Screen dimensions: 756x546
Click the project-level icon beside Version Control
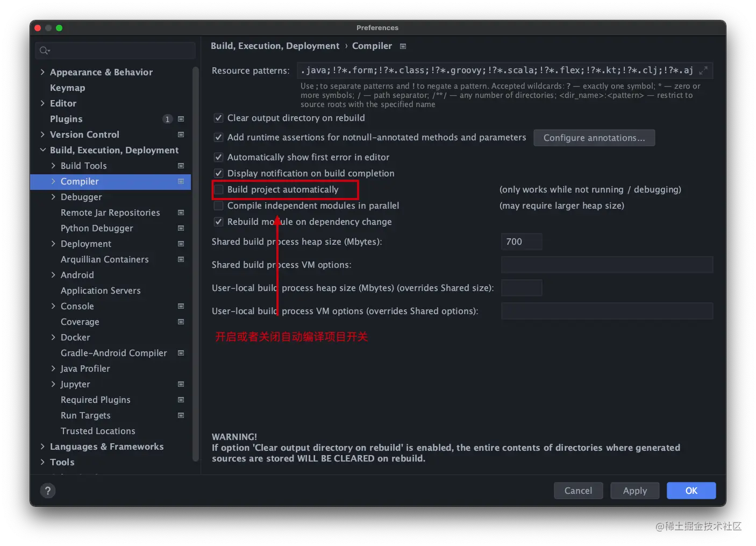pos(181,134)
